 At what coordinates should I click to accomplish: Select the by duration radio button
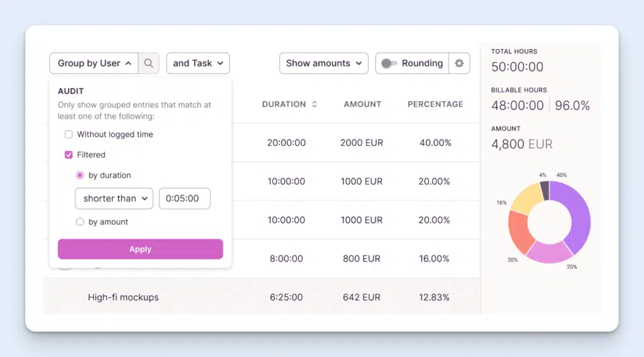[80, 175]
